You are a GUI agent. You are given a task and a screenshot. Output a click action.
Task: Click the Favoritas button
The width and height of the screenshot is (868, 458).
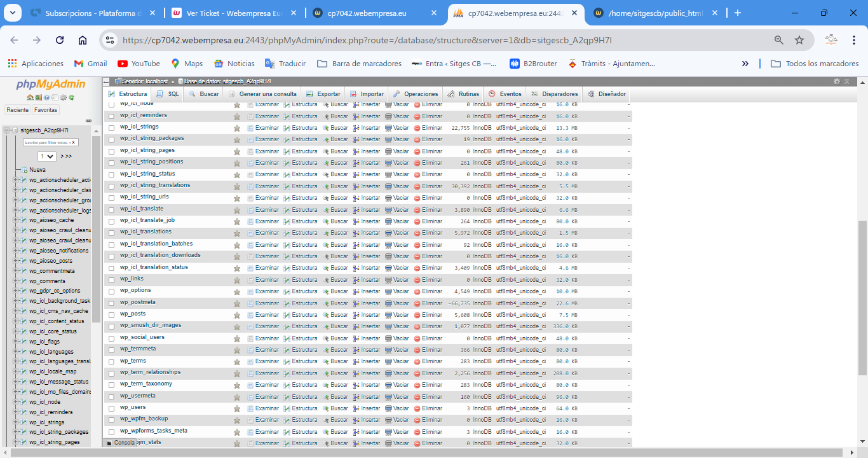46,110
